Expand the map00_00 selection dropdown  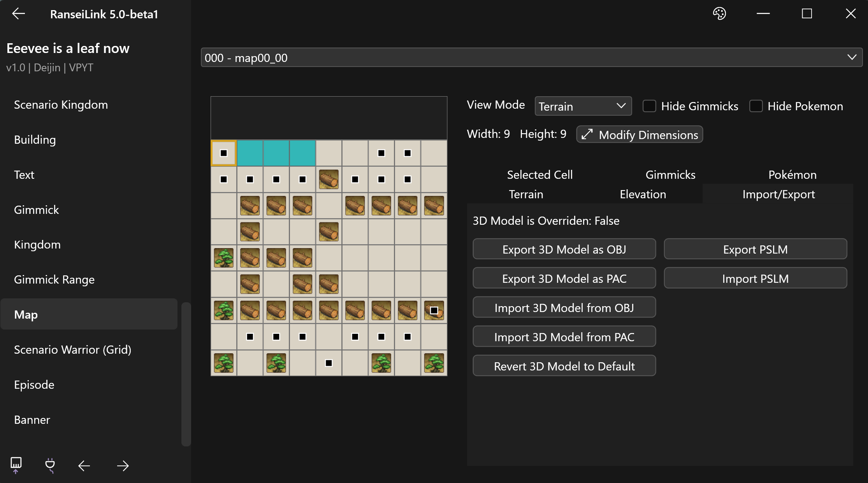pyautogui.click(x=531, y=58)
